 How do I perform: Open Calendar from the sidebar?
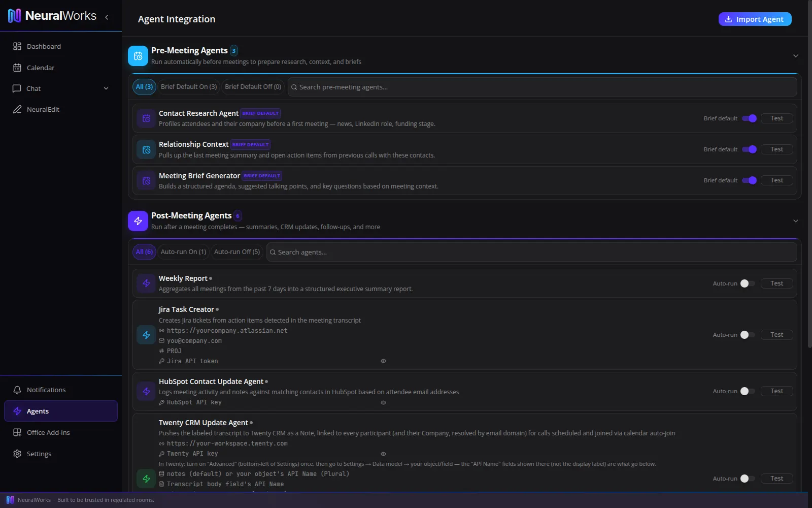pyautogui.click(x=61, y=68)
